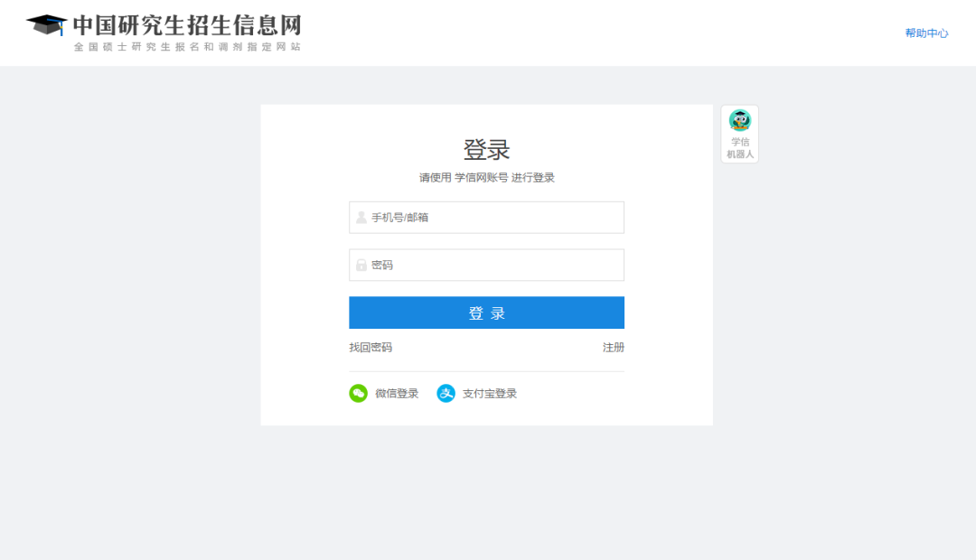Open the 找回密码 link
The image size is (976, 560).
click(371, 348)
